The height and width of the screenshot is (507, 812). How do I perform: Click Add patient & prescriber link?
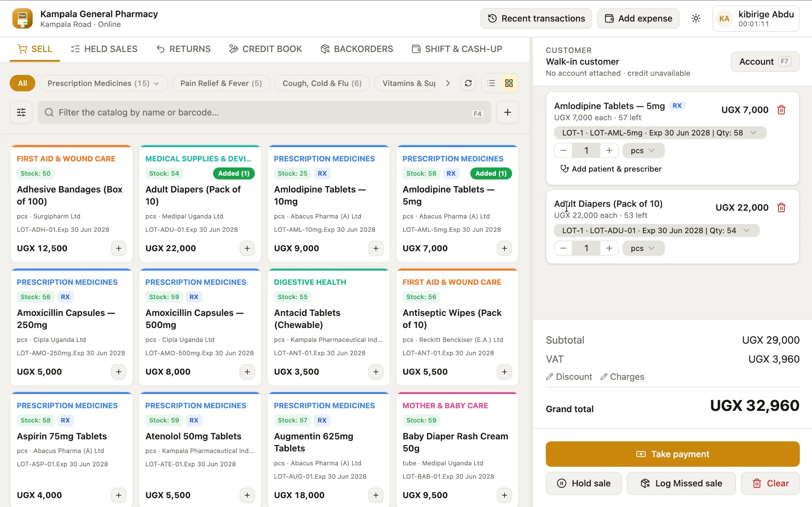tap(611, 169)
